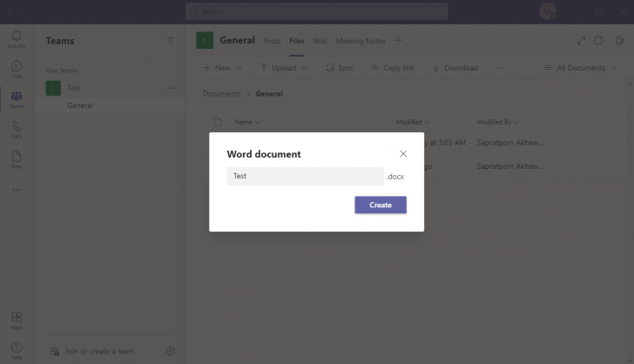Open the Calls phone icon
Viewport: 634px width, 364px height.
pyautogui.click(x=17, y=130)
